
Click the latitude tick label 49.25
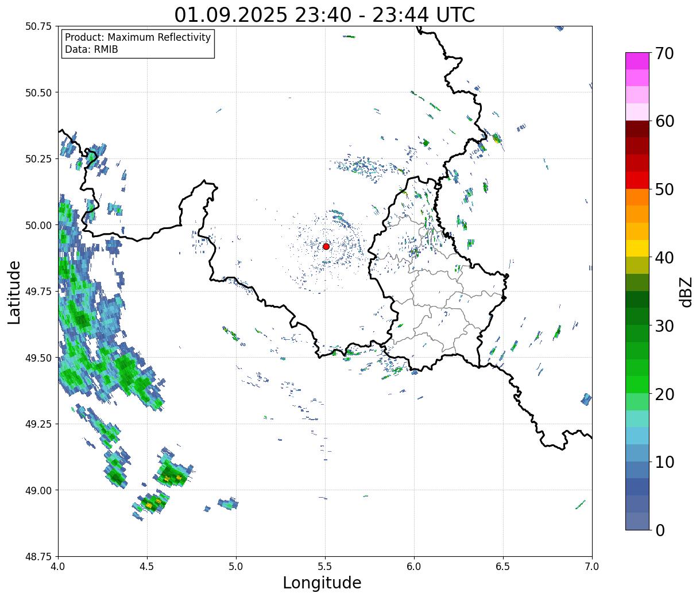(38, 424)
